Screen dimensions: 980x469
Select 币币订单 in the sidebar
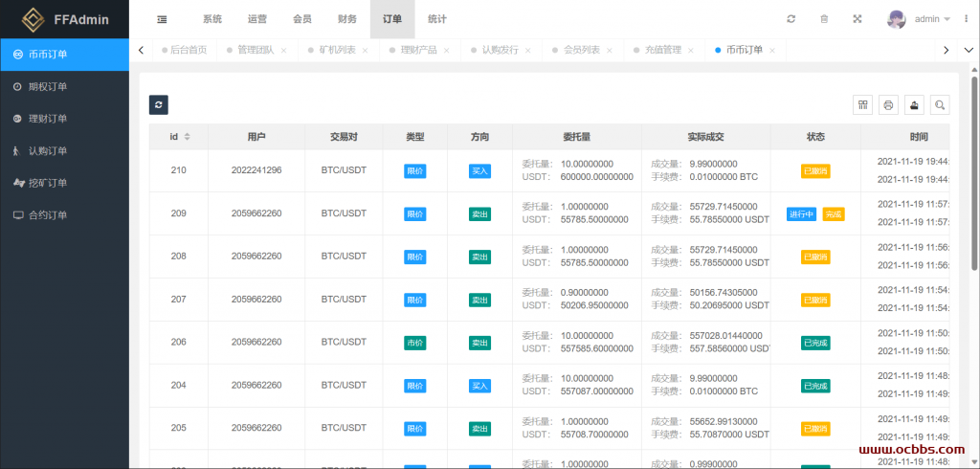(x=64, y=55)
